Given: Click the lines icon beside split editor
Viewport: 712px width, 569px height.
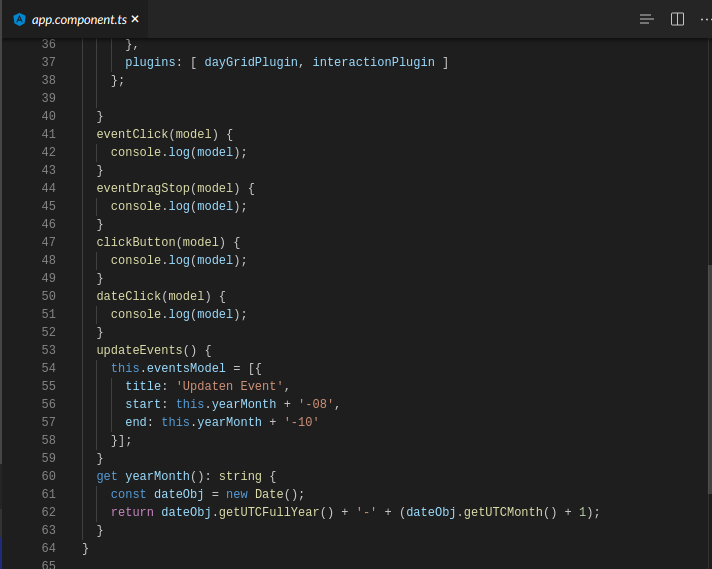Looking at the screenshot, I should [647, 19].
